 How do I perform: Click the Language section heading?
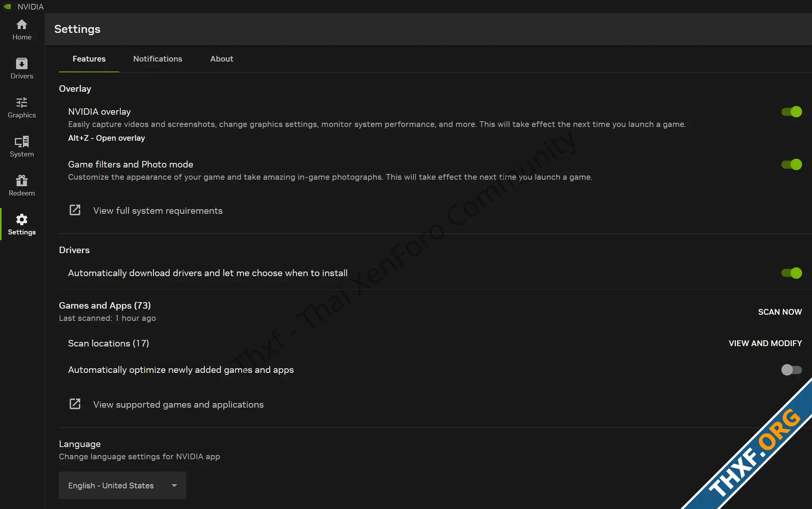(80, 444)
